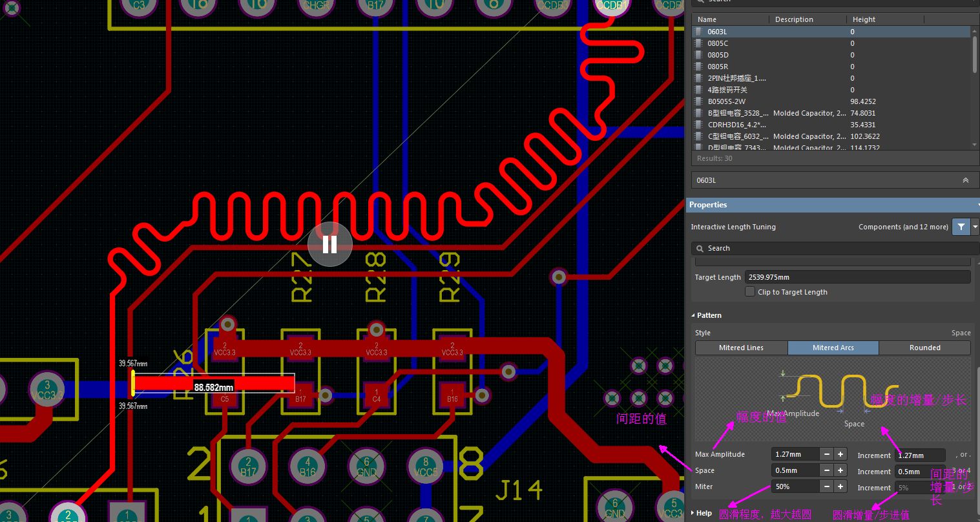Click the B16 square pad on PCB
The image size is (980, 522).
click(452, 395)
